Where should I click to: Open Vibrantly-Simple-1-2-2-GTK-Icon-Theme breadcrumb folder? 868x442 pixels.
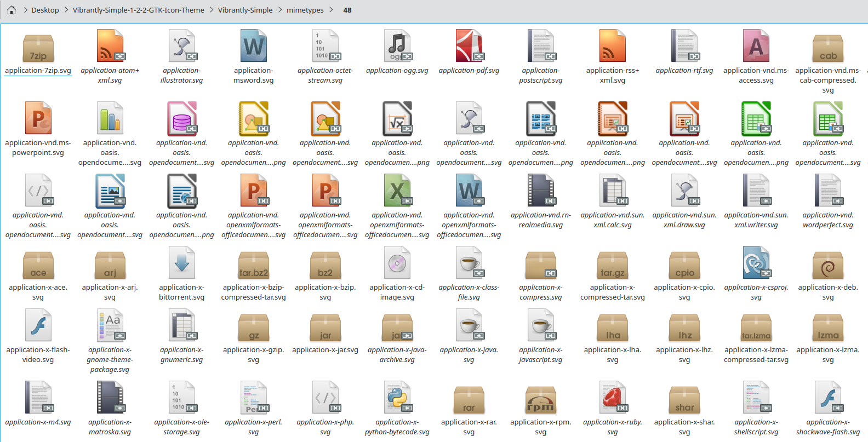(139, 10)
